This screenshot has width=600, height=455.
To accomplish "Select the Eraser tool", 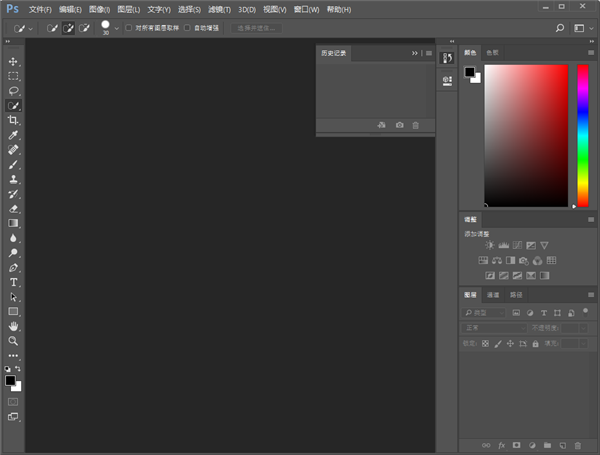I will (x=14, y=208).
